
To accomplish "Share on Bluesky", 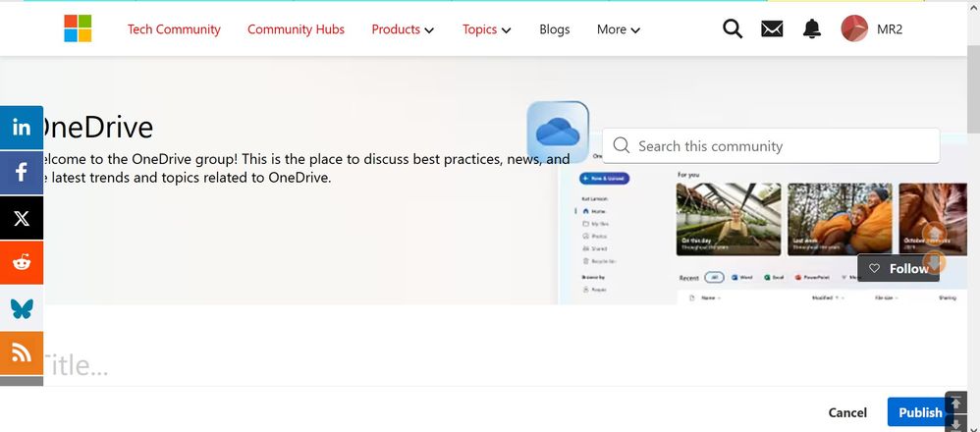I will pos(22,308).
